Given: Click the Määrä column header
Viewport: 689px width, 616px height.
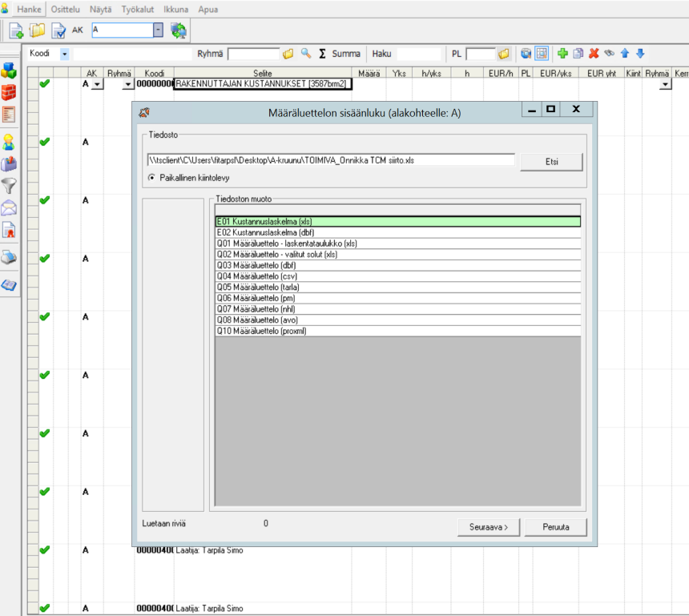Looking at the screenshot, I should pyautogui.click(x=369, y=73).
